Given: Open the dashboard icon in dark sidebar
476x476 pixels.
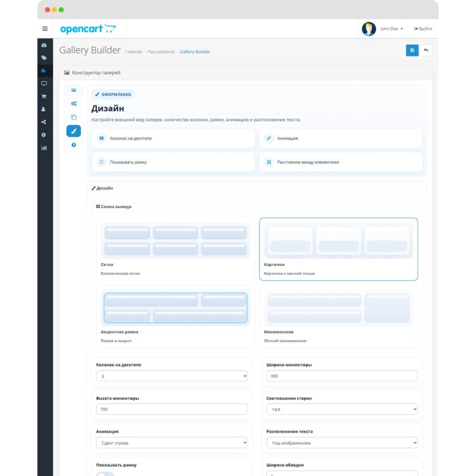Looking at the screenshot, I should (x=44, y=46).
